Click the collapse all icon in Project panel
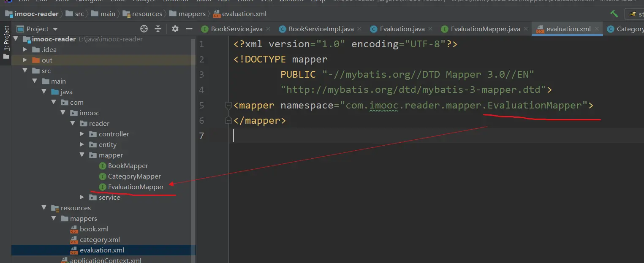The height and width of the screenshot is (263, 644). click(158, 29)
